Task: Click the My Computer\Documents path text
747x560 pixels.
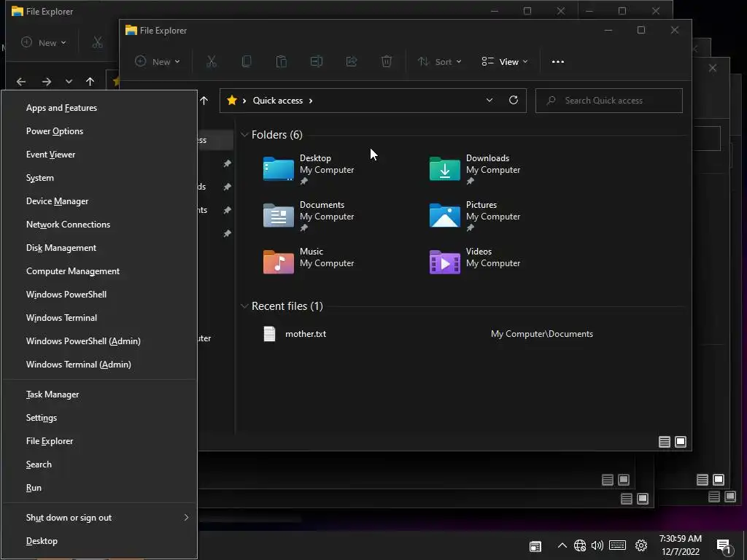Action: 542,334
